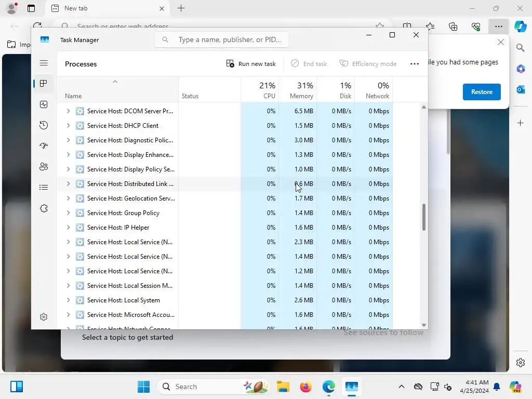Click Run new task button
Screen dimensions: 532x399
pyautogui.click(x=251, y=64)
